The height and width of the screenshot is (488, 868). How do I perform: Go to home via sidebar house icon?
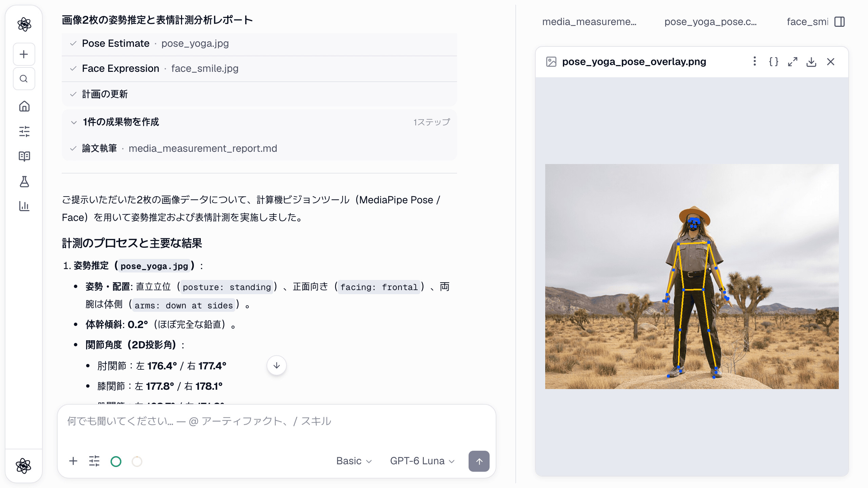(24, 106)
